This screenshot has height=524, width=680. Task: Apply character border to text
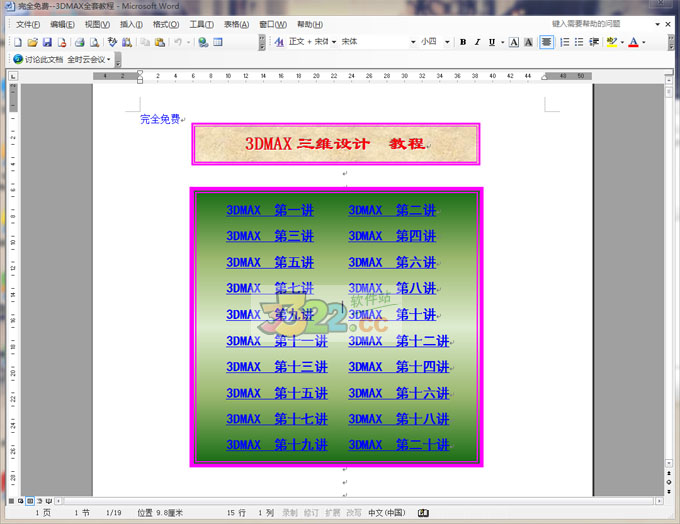(513, 42)
